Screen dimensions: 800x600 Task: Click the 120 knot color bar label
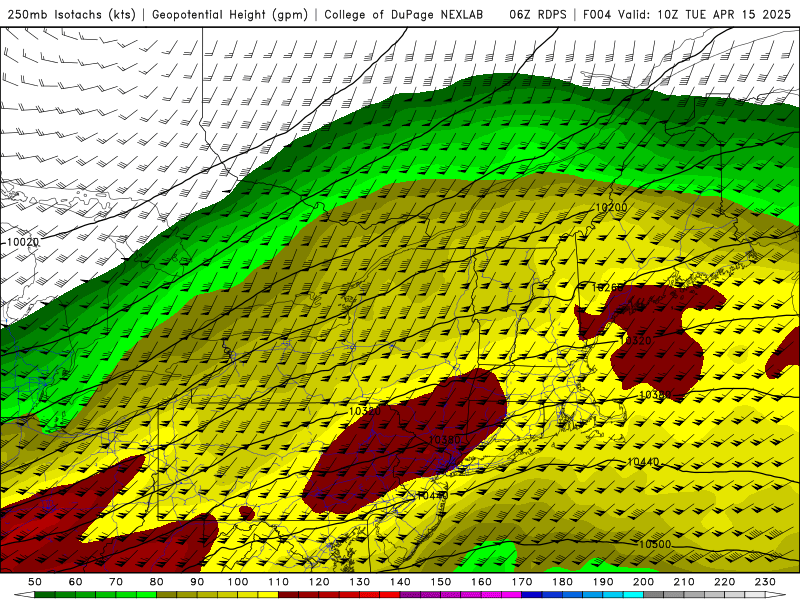pyautogui.click(x=319, y=582)
